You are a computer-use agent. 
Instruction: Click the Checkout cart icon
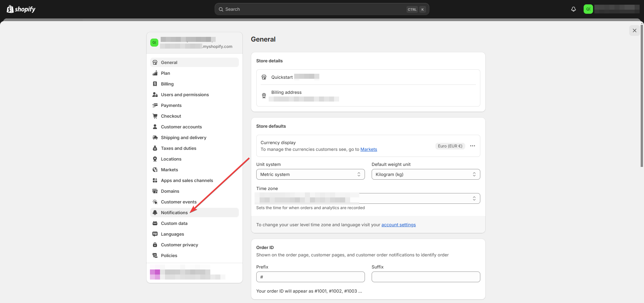[x=155, y=116]
